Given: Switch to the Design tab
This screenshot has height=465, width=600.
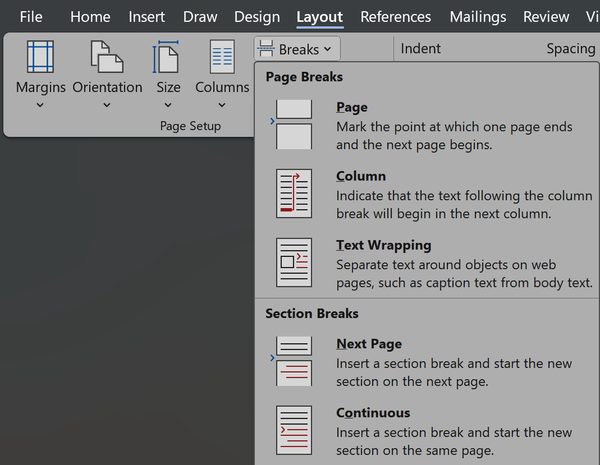Looking at the screenshot, I should click(x=257, y=16).
